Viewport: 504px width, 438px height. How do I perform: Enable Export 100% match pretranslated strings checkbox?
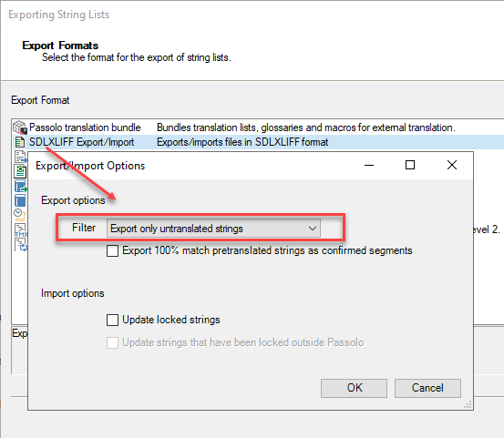[112, 250]
